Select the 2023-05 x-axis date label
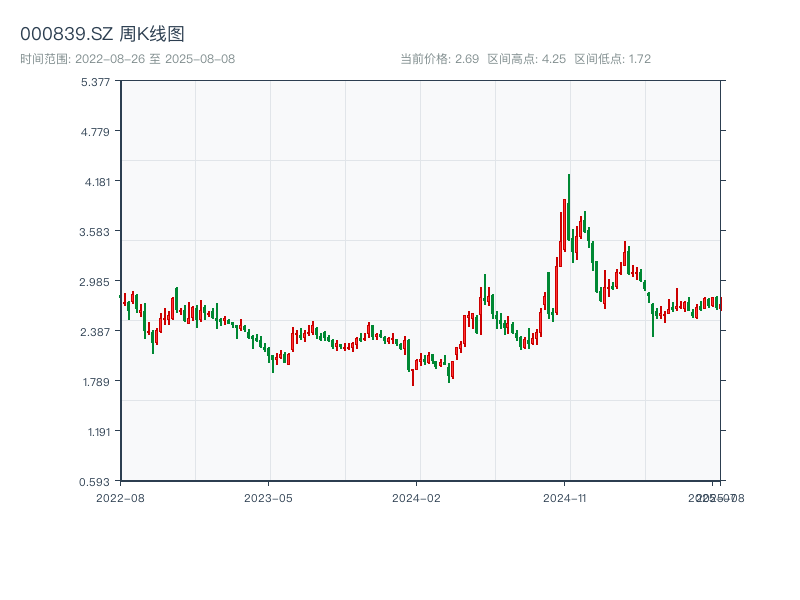The image size is (800, 600). [x=268, y=497]
